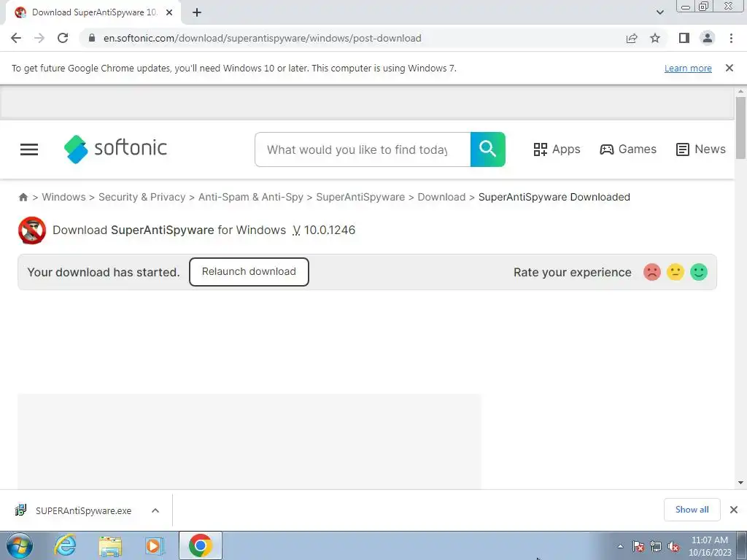This screenshot has width=747, height=560.
Task: Relaunch the download
Action: point(249,272)
